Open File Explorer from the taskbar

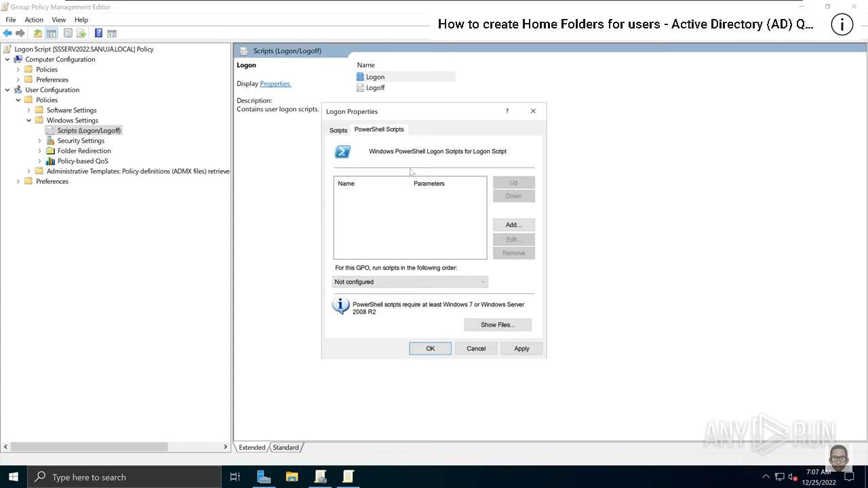pos(292,476)
